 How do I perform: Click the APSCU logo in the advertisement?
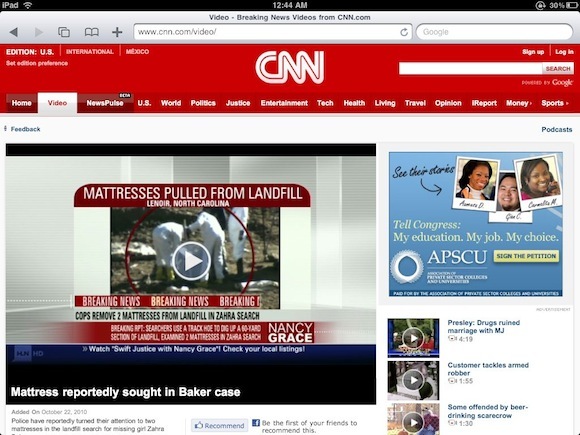click(439, 266)
